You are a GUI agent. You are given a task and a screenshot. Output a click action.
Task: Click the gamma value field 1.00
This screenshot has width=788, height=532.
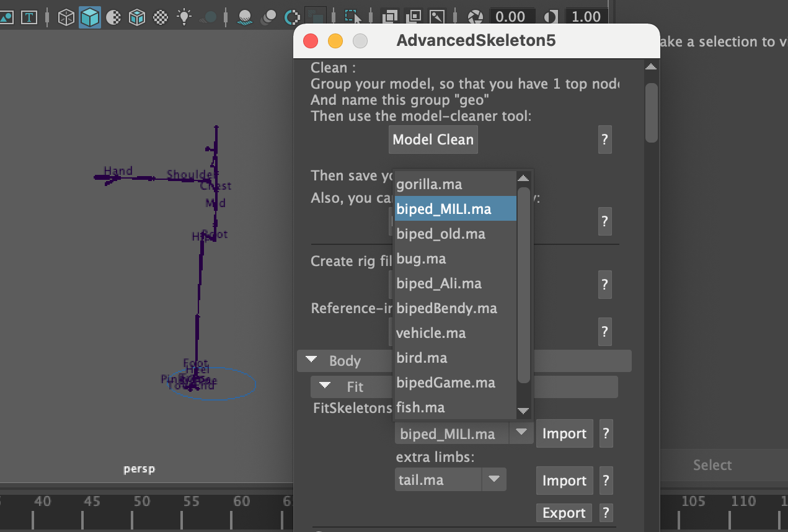(585, 17)
